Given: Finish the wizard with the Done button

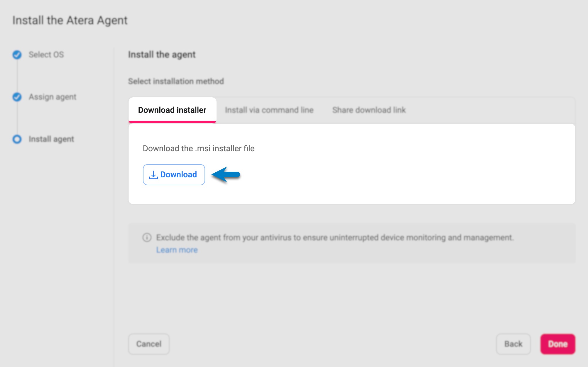Looking at the screenshot, I should pyautogui.click(x=558, y=344).
